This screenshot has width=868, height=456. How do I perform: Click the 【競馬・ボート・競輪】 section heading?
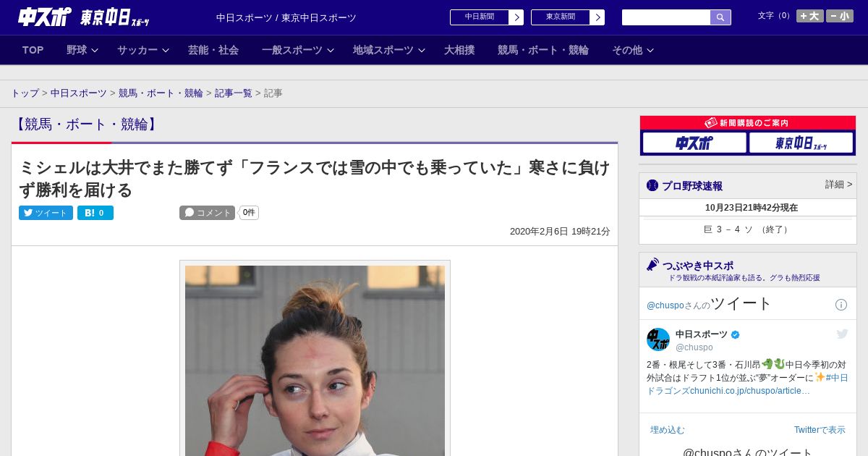tap(86, 124)
